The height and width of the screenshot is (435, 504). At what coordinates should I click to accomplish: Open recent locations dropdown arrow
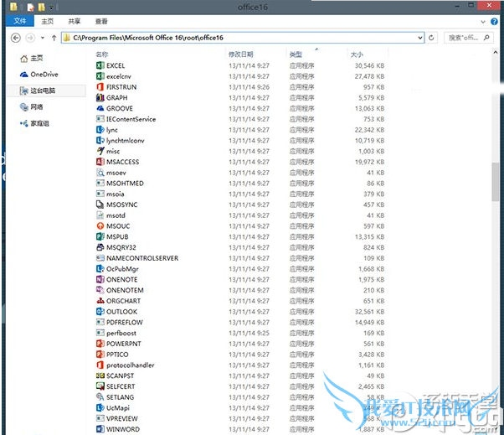click(x=43, y=38)
